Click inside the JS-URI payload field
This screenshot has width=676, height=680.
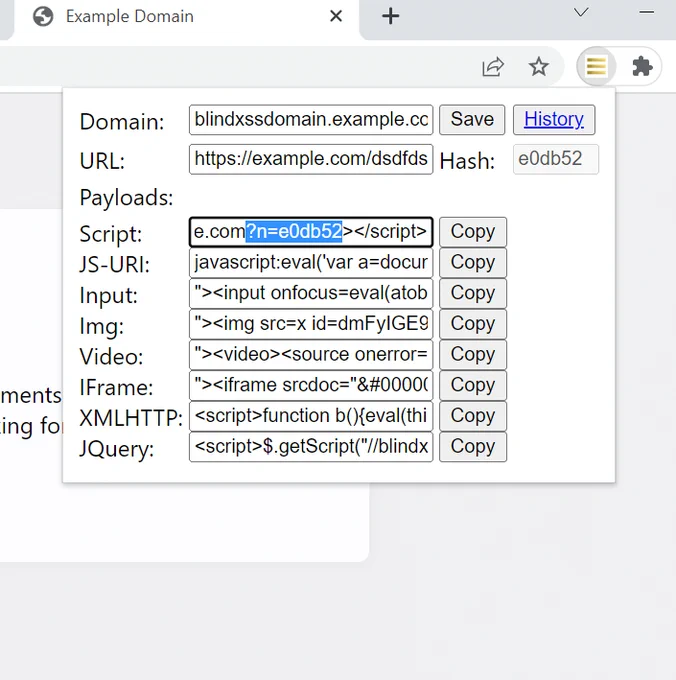tap(311, 263)
